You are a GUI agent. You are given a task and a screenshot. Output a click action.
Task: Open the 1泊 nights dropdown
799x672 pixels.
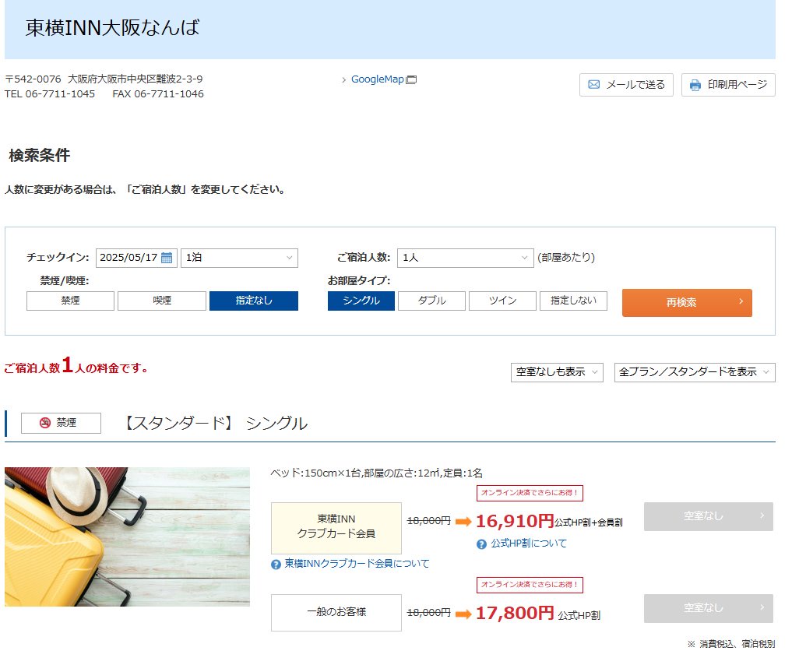(x=240, y=258)
